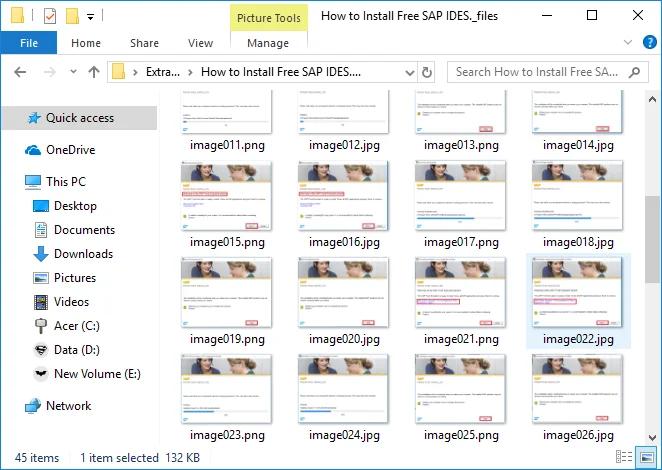The image size is (662, 470).
Task: Click the 1 item selected 132 KB status text
Action: (140, 458)
